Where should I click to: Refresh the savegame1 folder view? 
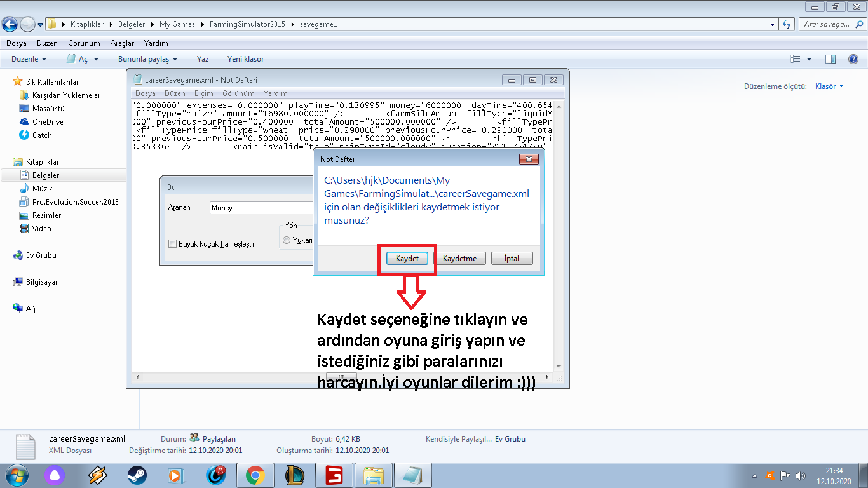pyautogui.click(x=787, y=24)
